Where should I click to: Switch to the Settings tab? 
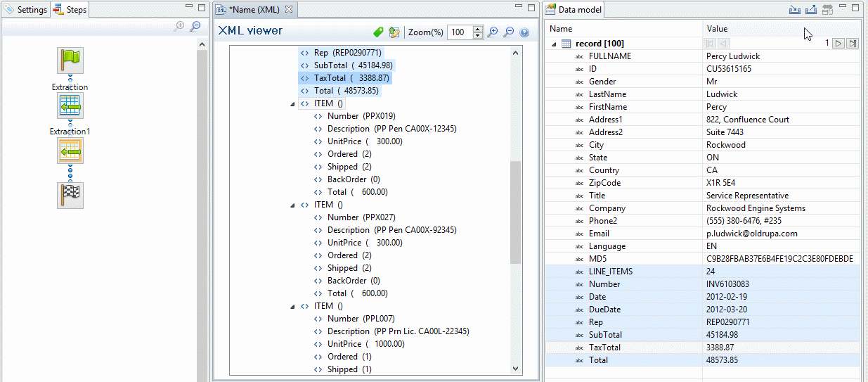pos(26,10)
